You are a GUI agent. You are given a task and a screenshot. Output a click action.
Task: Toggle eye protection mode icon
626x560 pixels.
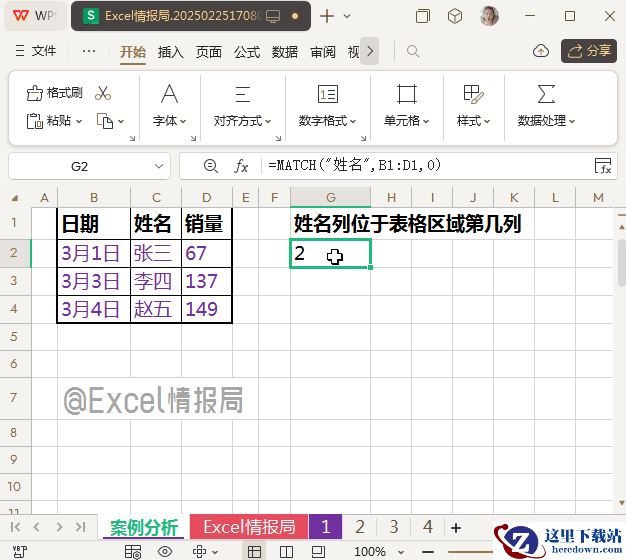click(165, 552)
